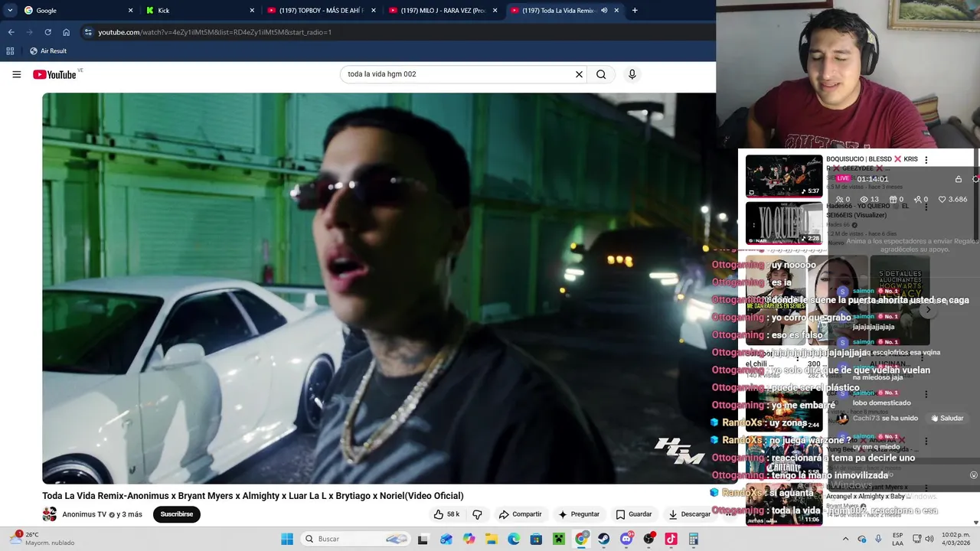Greet Cachi73 with Saludar button
The image size is (980, 551).
point(947,419)
